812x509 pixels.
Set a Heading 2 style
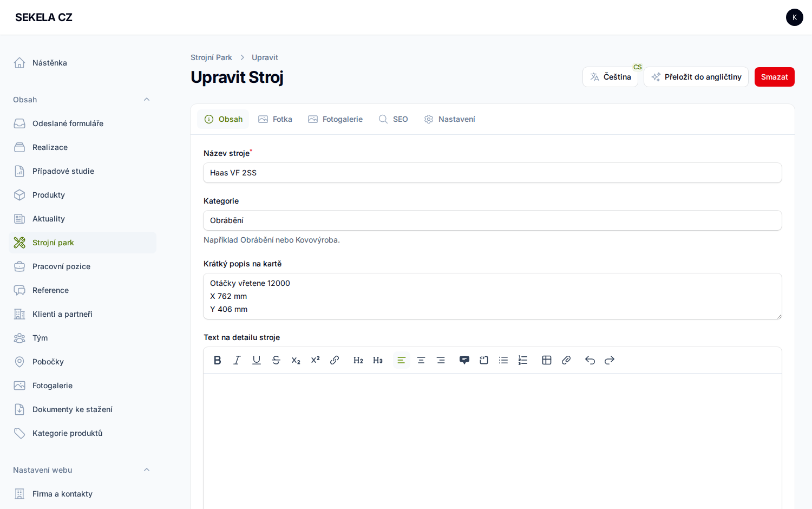click(x=358, y=360)
